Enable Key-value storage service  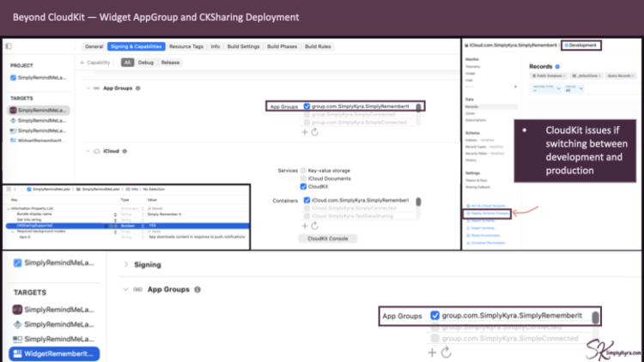pyautogui.click(x=303, y=171)
